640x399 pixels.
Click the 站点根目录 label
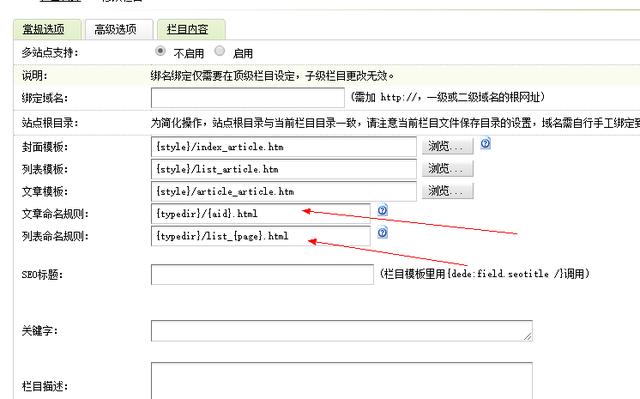(50, 123)
